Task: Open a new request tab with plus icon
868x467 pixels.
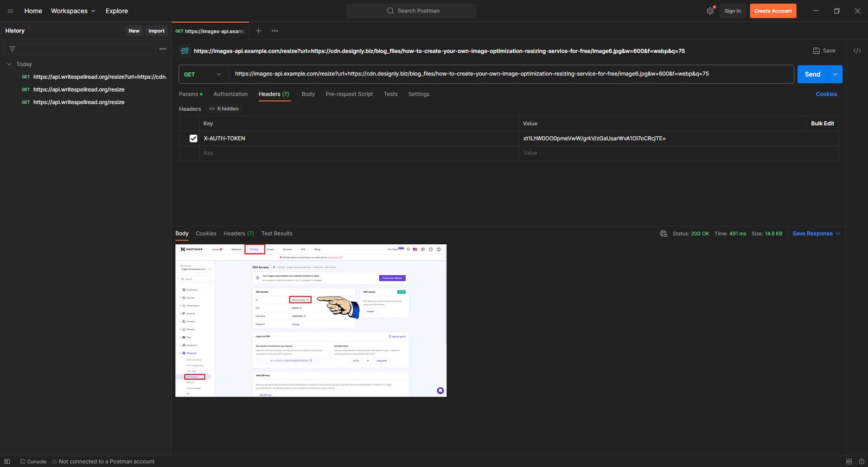Action: 259,31
